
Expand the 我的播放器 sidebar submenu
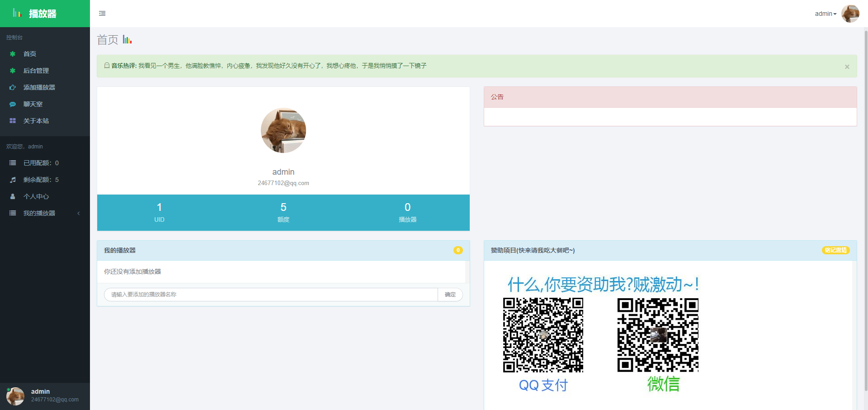click(x=45, y=213)
